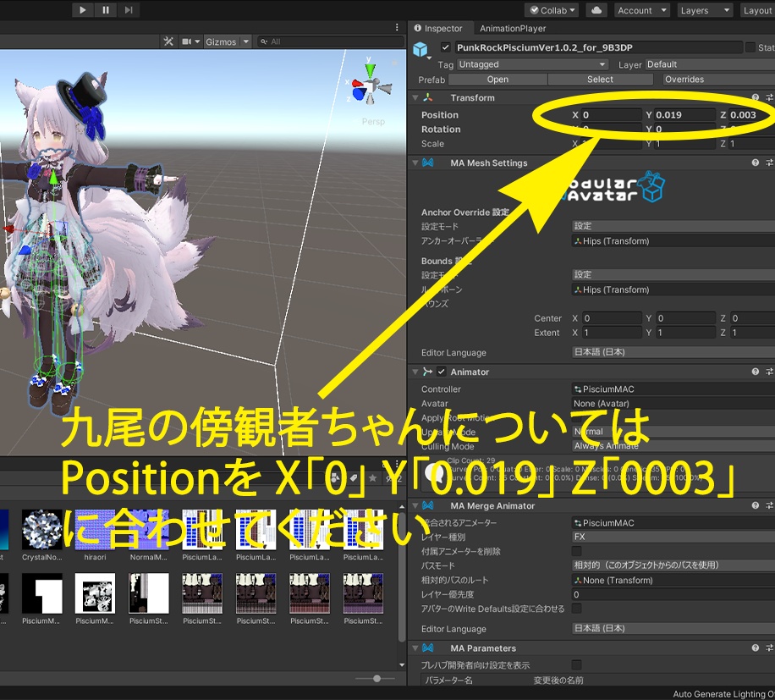Open Transform preset settings icon

pyautogui.click(x=770, y=98)
